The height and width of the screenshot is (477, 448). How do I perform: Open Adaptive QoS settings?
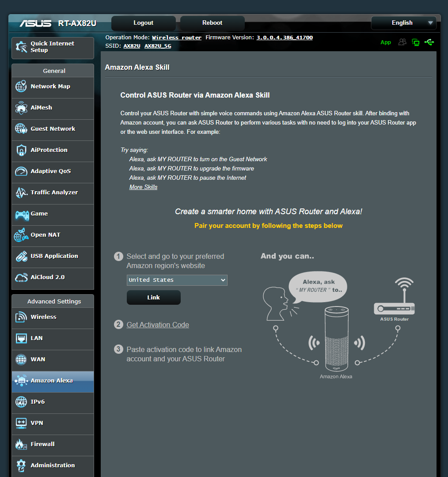point(53,173)
